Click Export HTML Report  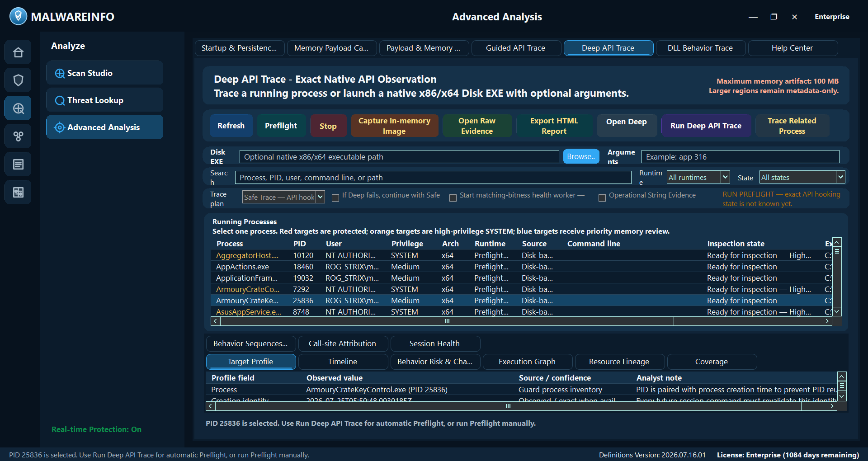[x=554, y=126]
